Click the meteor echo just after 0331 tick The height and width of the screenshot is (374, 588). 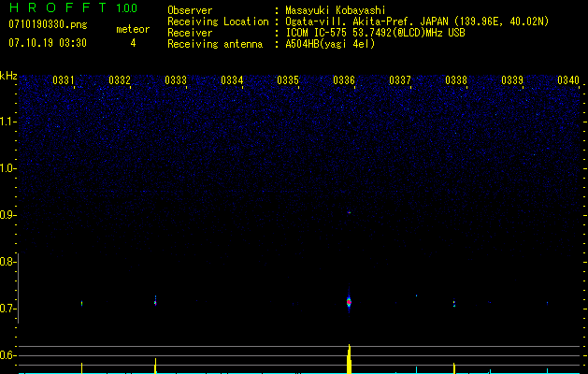coord(81,304)
